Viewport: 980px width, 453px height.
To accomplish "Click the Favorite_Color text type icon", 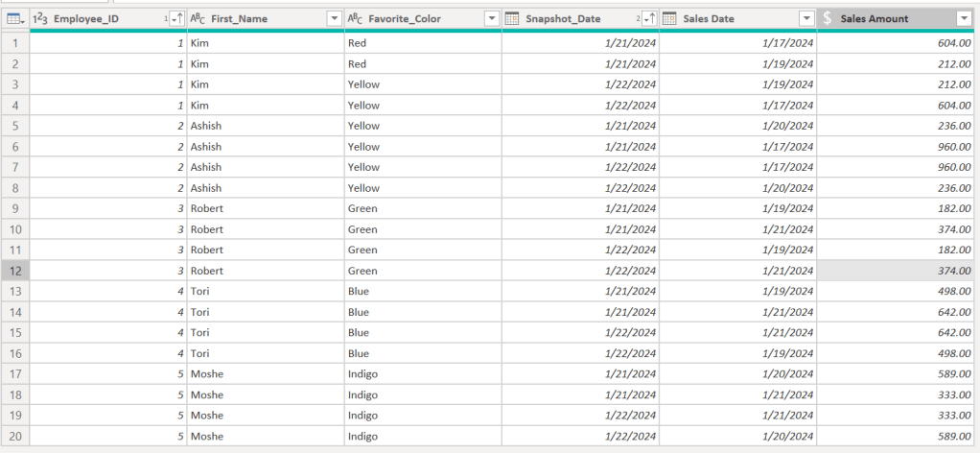I will [x=355, y=18].
